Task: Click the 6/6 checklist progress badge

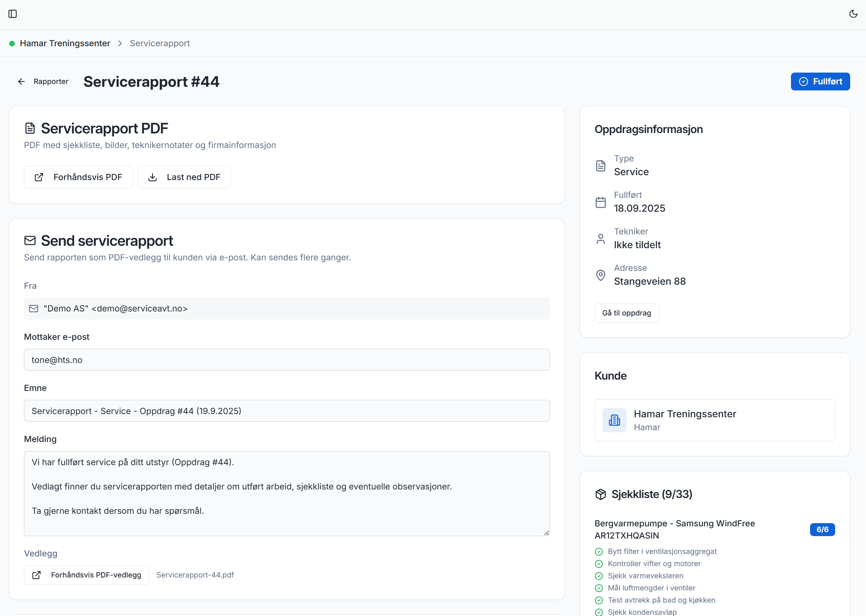Action: (822, 530)
